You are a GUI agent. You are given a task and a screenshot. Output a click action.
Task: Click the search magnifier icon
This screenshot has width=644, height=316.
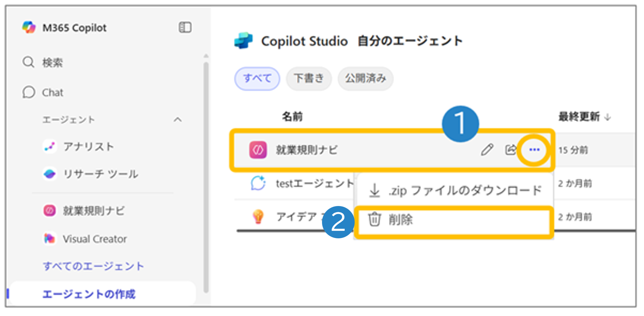pyautogui.click(x=28, y=62)
